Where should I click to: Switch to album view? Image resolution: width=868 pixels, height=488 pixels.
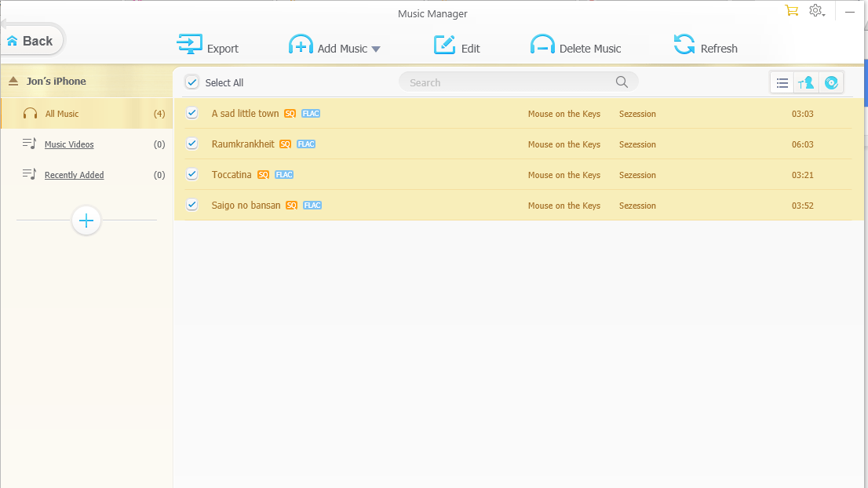pyautogui.click(x=832, y=82)
